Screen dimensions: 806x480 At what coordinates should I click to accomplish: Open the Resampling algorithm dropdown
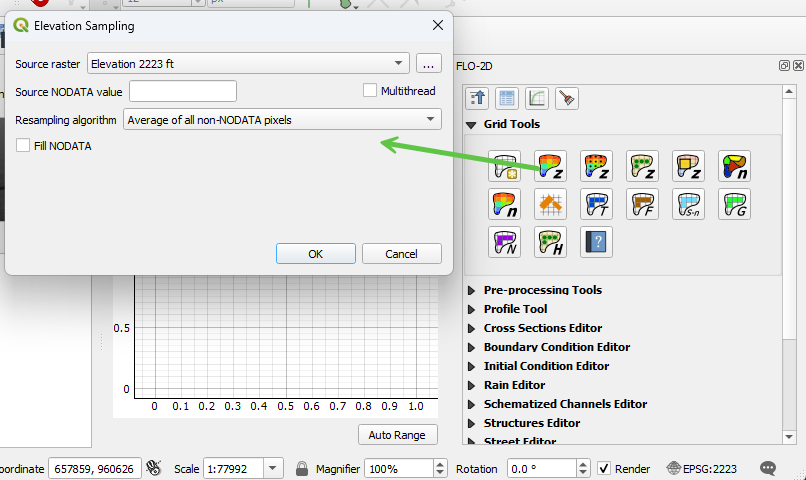point(282,120)
